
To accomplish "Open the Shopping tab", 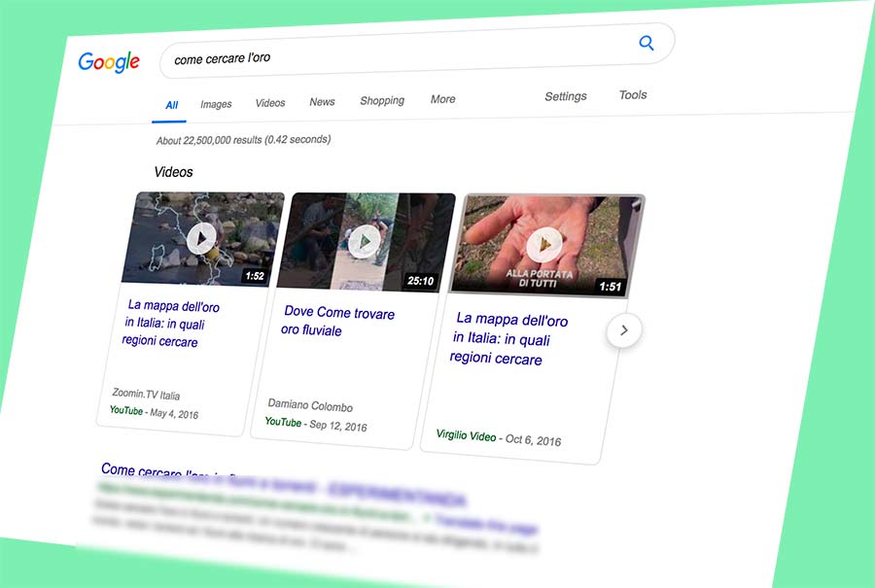I will point(382,100).
